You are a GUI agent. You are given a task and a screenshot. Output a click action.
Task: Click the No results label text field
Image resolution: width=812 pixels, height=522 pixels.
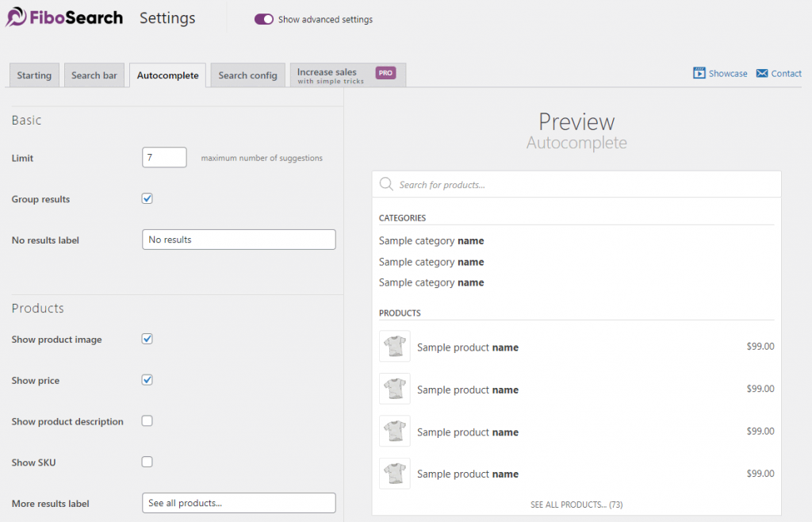(x=239, y=240)
